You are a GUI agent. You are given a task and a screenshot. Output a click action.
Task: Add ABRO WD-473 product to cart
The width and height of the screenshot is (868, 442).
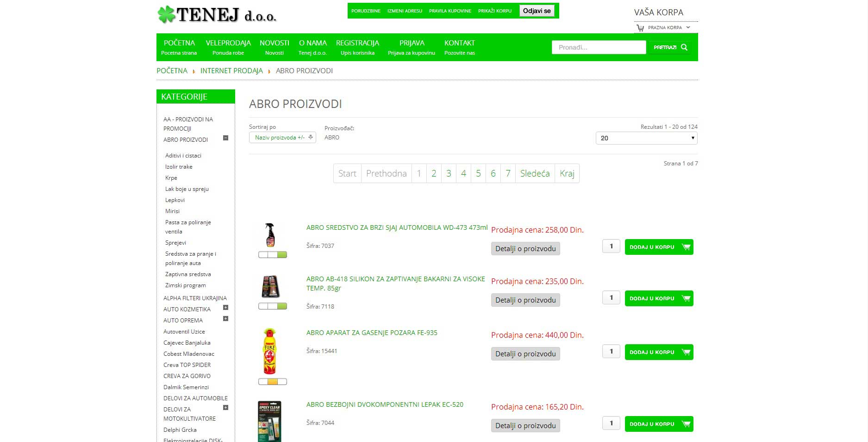tap(659, 247)
